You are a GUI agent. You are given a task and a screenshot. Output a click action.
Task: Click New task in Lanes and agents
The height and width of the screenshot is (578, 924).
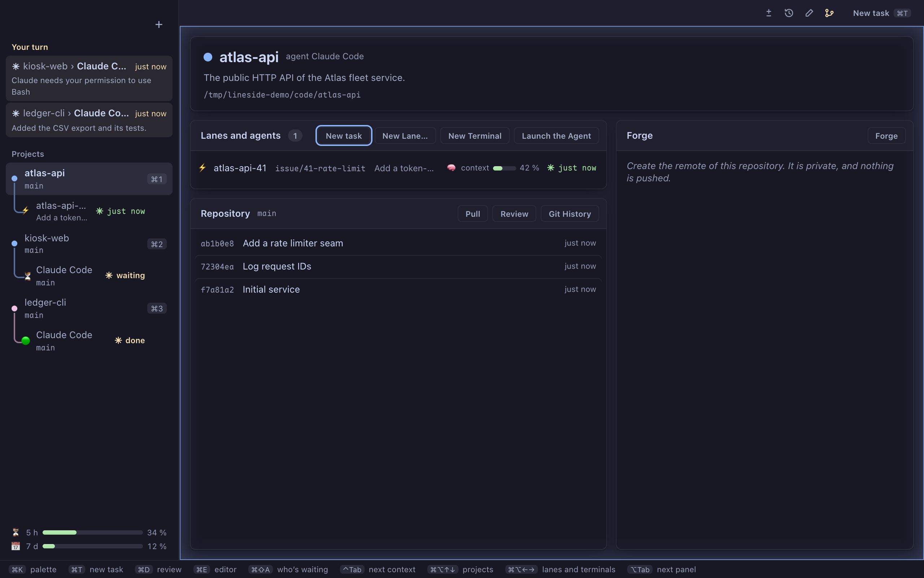point(344,136)
